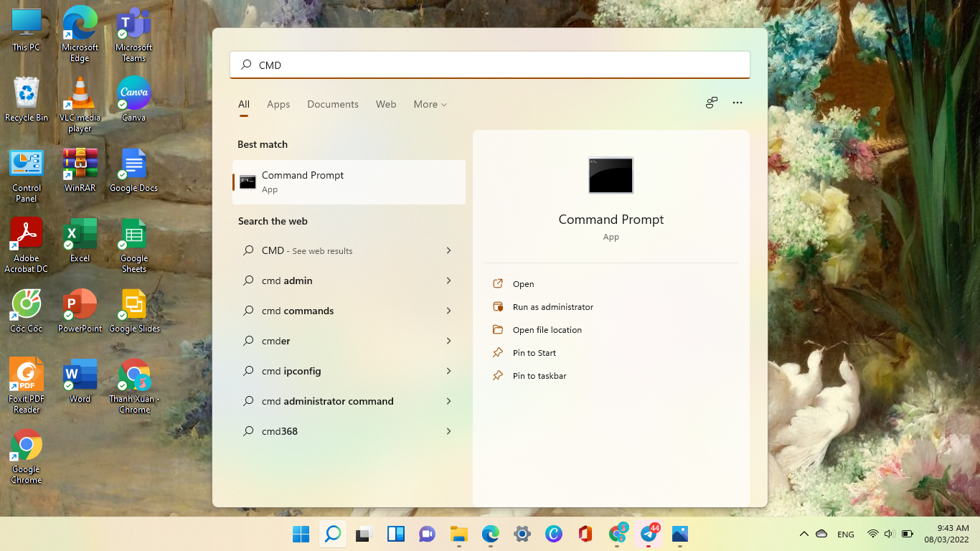Viewport: 980px width, 551px height.
Task: Open Task View from the taskbar
Action: [364, 534]
